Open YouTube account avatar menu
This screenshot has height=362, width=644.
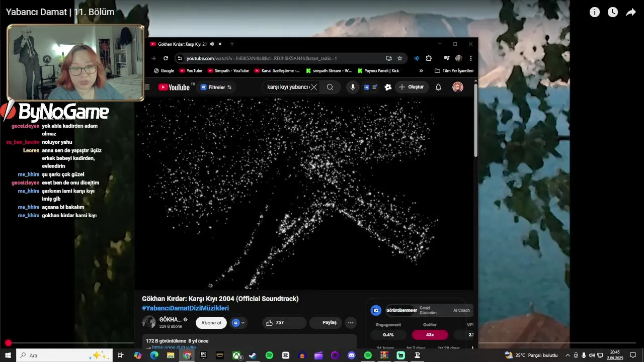[x=457, y=87]
